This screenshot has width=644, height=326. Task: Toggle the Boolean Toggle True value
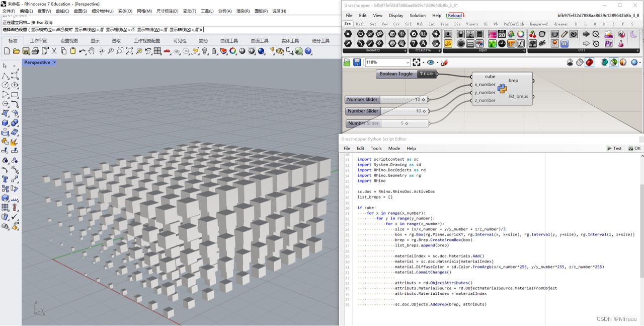coord(426,74)
